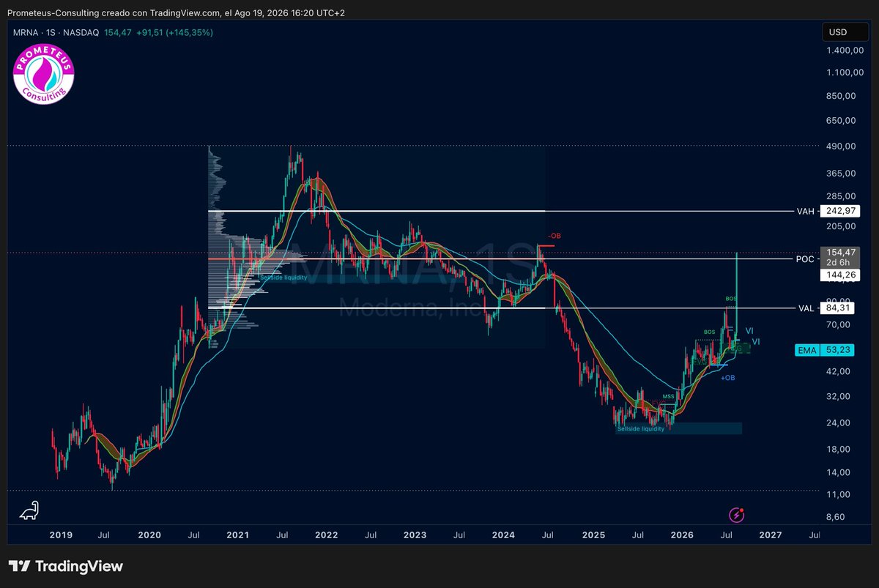Viewport: 879px width, 588px height.
Task: Click the 144,26 POC price tag
Action: pyautogui.click(x=839, y=275)
